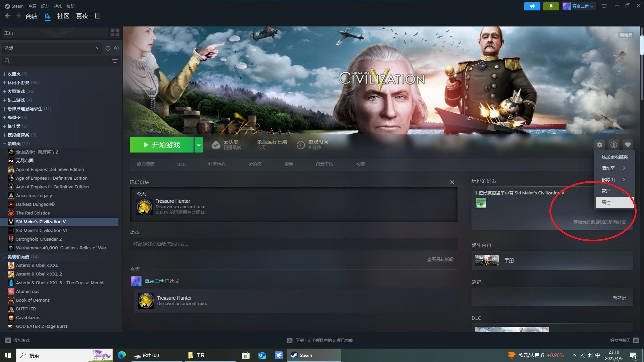Image resolution: width=644 pixels, height=362 pixels.
Task: Select 无尽帝国 in the library list
Action: (x=25, y=161)
